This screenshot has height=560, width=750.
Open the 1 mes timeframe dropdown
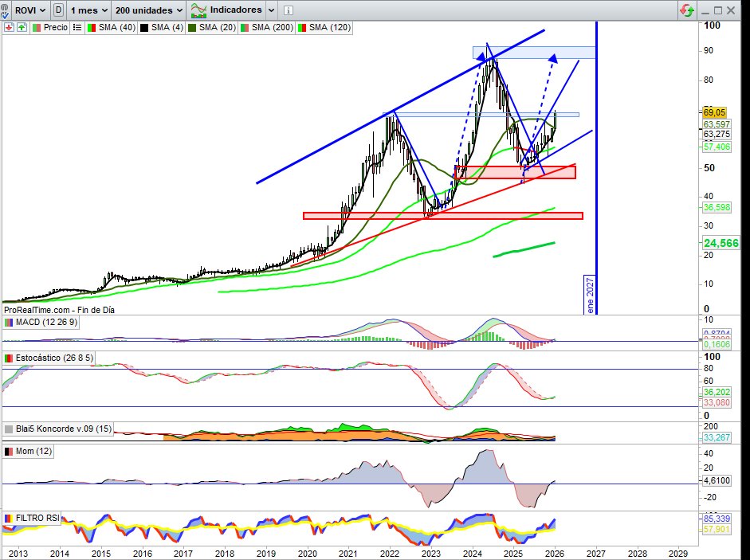[88, 10]
